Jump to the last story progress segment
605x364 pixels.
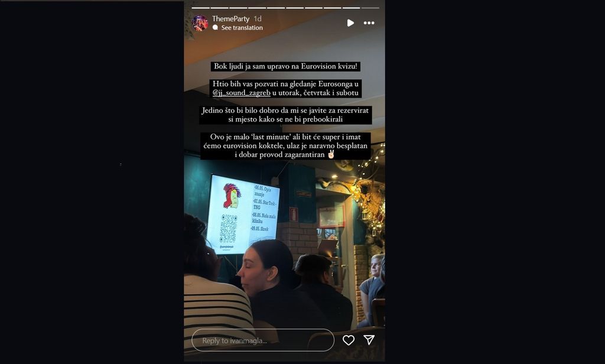tap(370, 8)
